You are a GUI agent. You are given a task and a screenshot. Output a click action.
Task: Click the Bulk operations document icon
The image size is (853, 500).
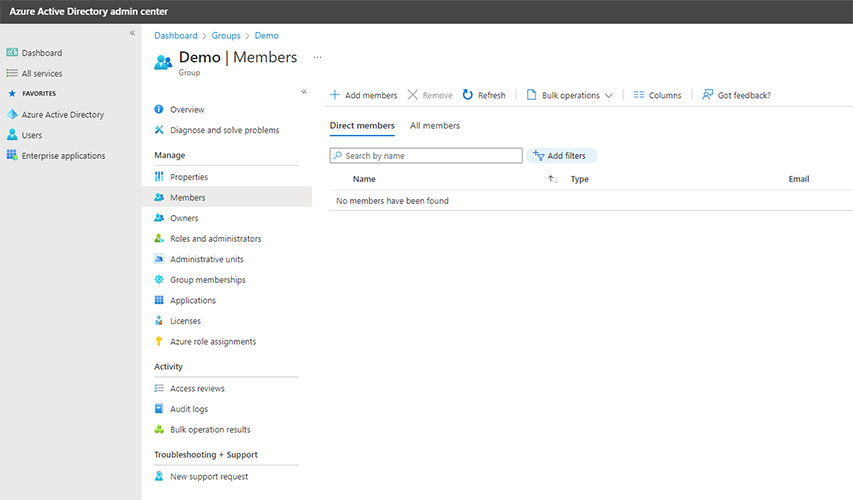point(531,95)
